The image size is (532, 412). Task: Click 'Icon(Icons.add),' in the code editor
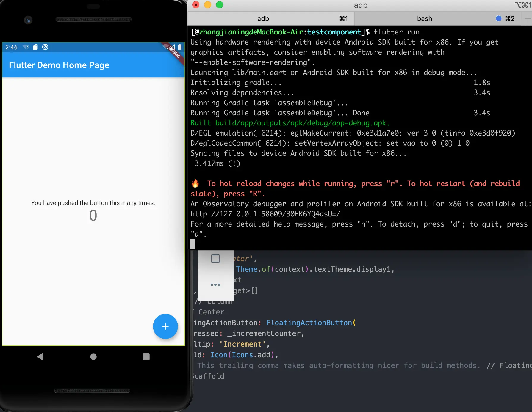click(x=245, y=355)
